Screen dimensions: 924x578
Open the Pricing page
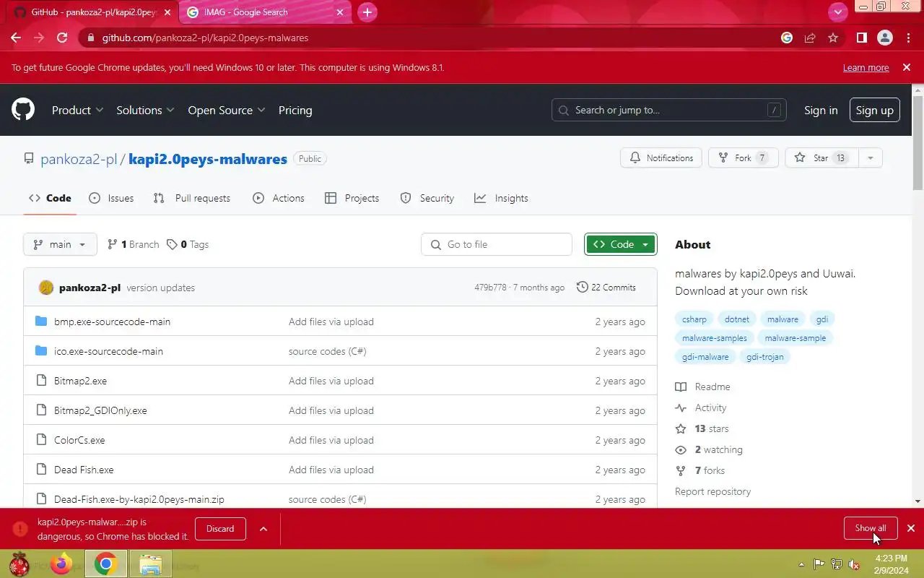pyautogui.click(x=295, y=110)
